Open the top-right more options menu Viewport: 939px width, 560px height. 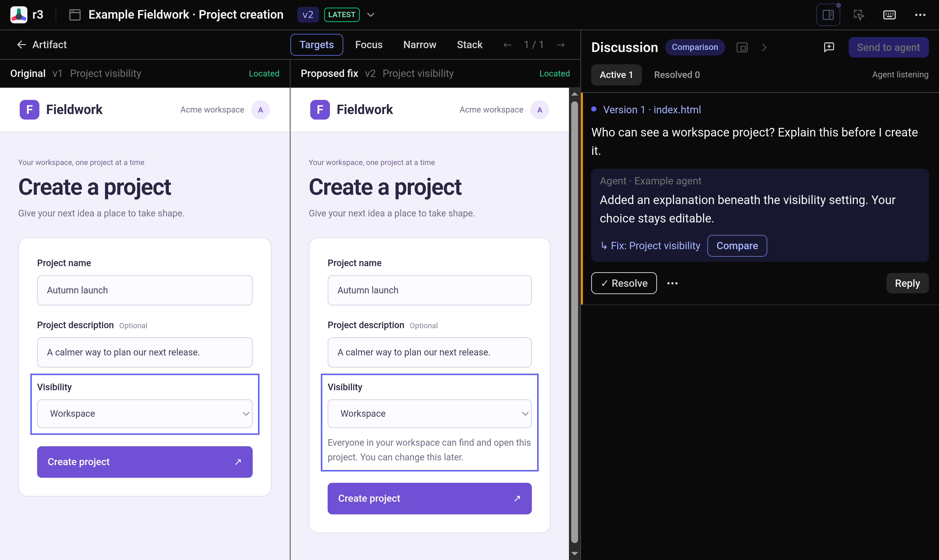pyautogui.click(x=920, y=15)
